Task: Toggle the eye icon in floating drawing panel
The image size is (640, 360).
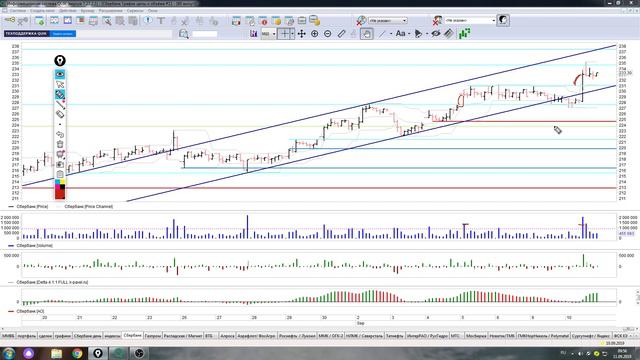Action: click(60, 74)
